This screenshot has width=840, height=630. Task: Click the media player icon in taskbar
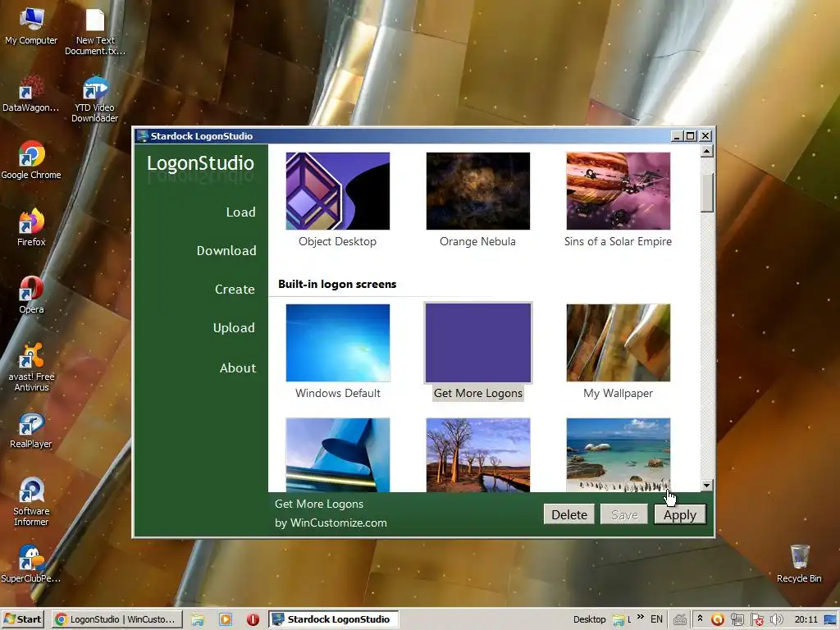(x=226, y=620)
